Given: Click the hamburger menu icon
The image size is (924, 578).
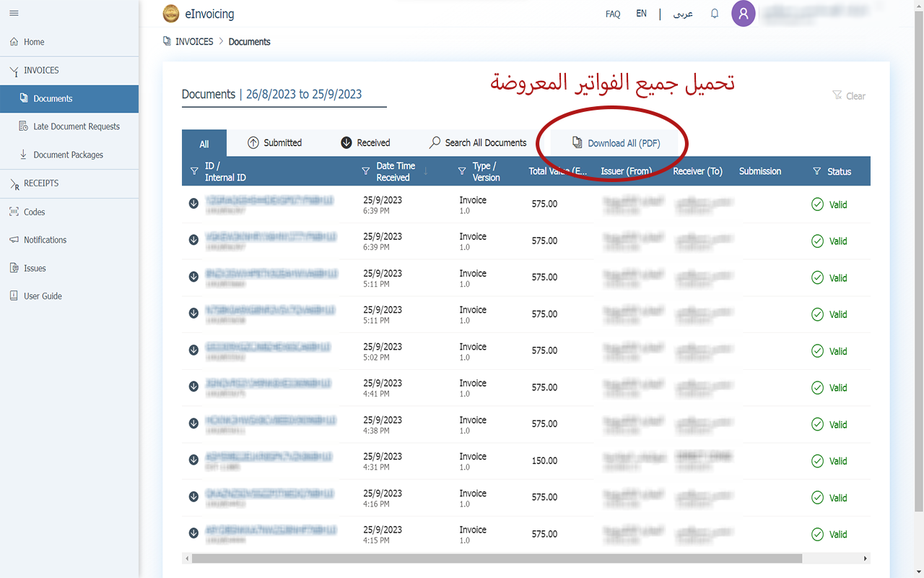Looking at the screenshot, I should 13,12.
